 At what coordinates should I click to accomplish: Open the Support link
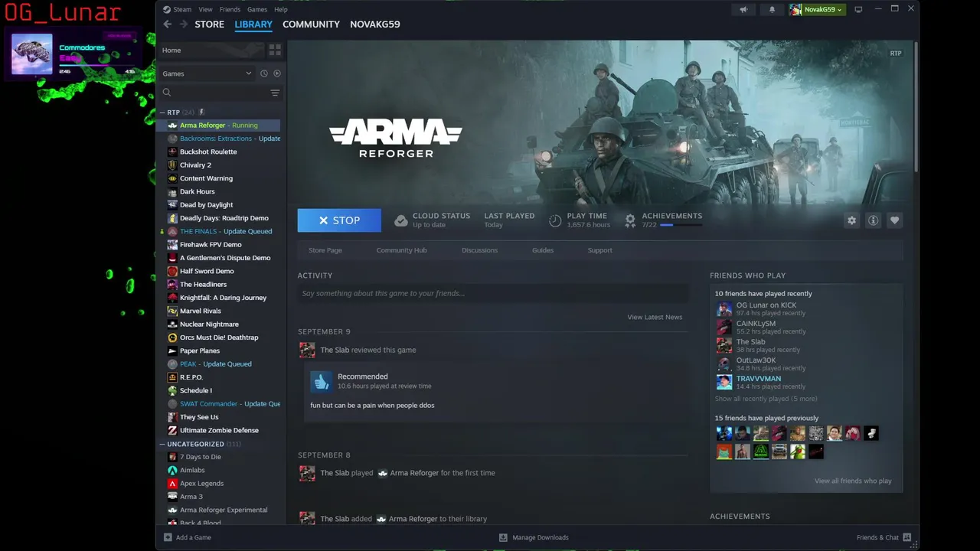coord(599,250)
